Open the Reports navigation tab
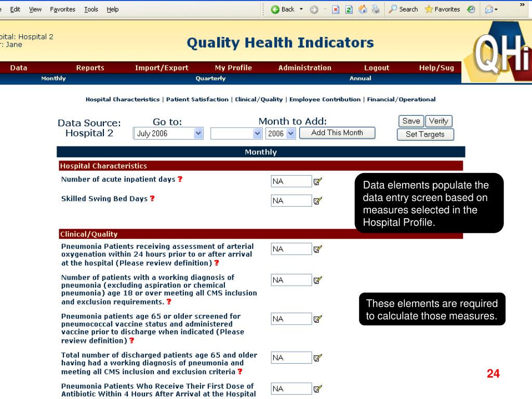The width and height of the screenshot is (532, 399). coord(90,68)
